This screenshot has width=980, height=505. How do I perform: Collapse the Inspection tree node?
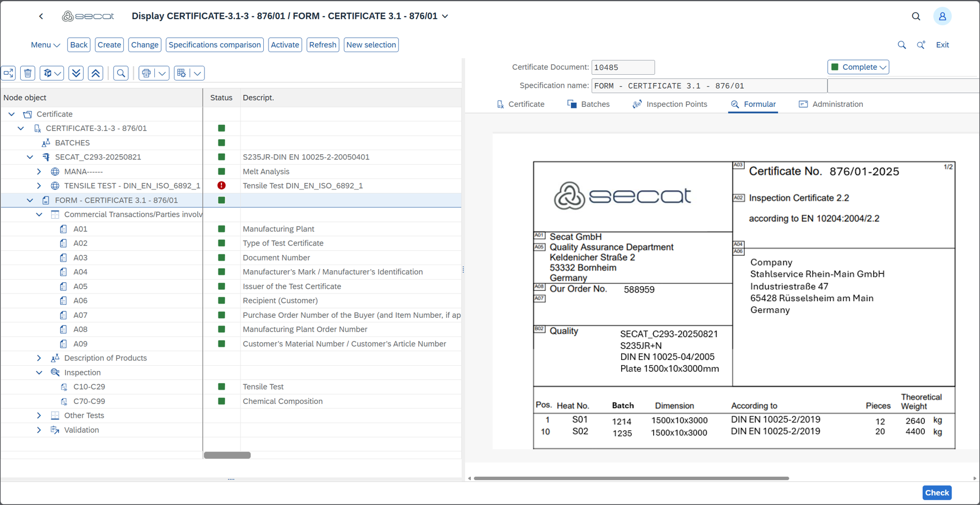39,372
